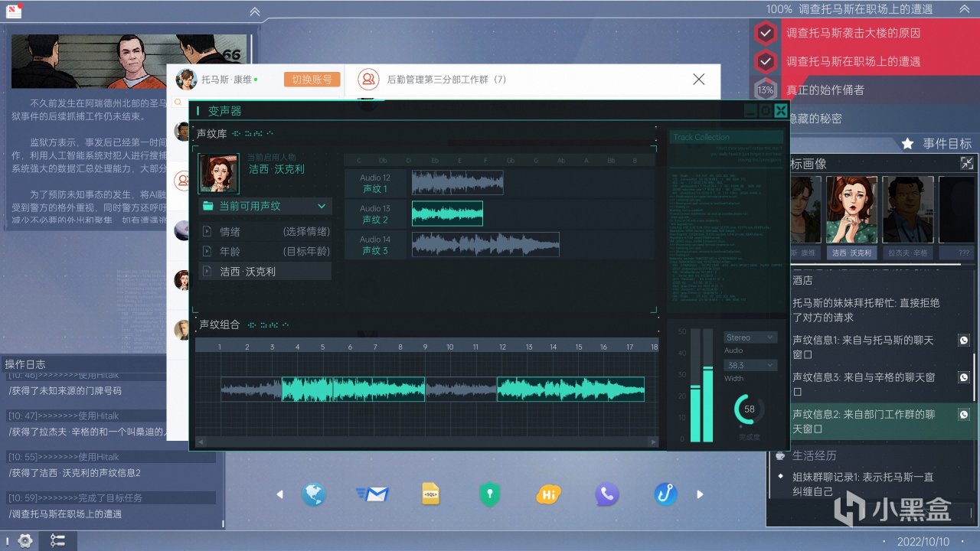This screenshot has height=551, width=980.
Task: Launch the blue fishing hook app
Action: (665, 494)
